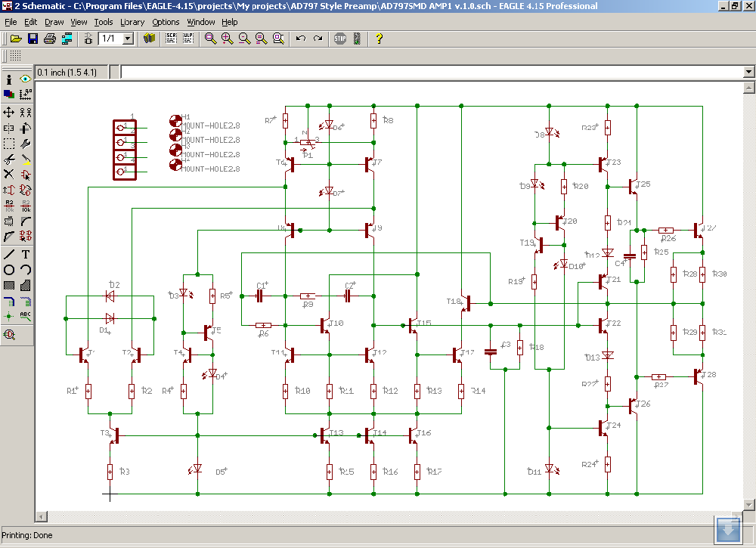Select the Circle tool
This screenshot has height=548, width=756.
tap(8, 269)
